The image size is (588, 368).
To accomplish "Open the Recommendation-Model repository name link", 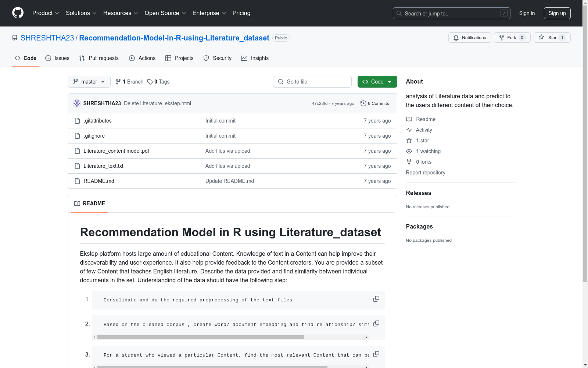I will pyautogui.click(x=174, y=38).
